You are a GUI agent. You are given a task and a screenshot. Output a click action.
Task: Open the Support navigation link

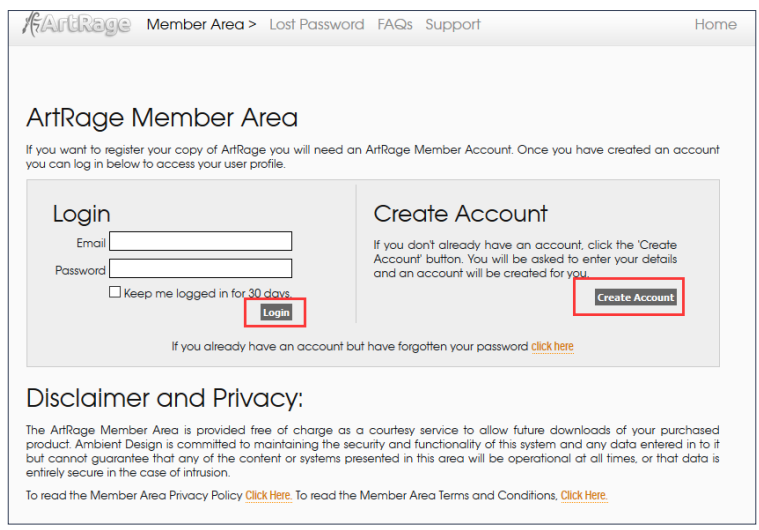click(x=453, y=25)
